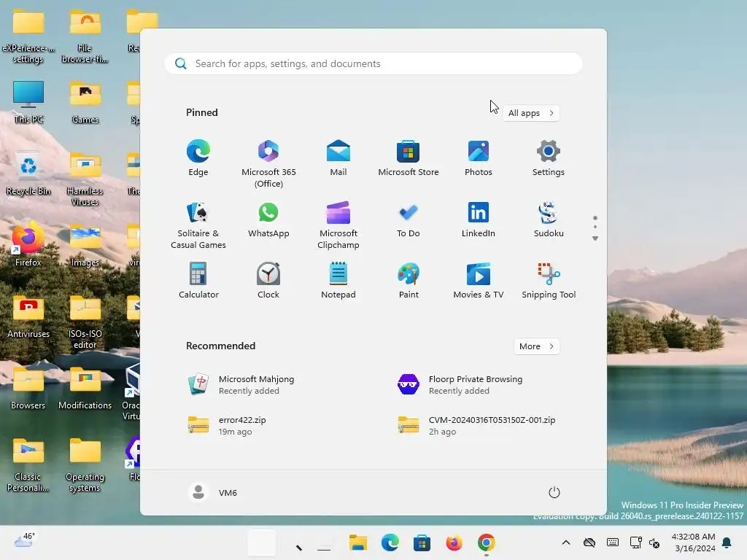Select File browser-fi... folder
The width and height of the screenshot is (747, 560).
click(x=85, y=36)
